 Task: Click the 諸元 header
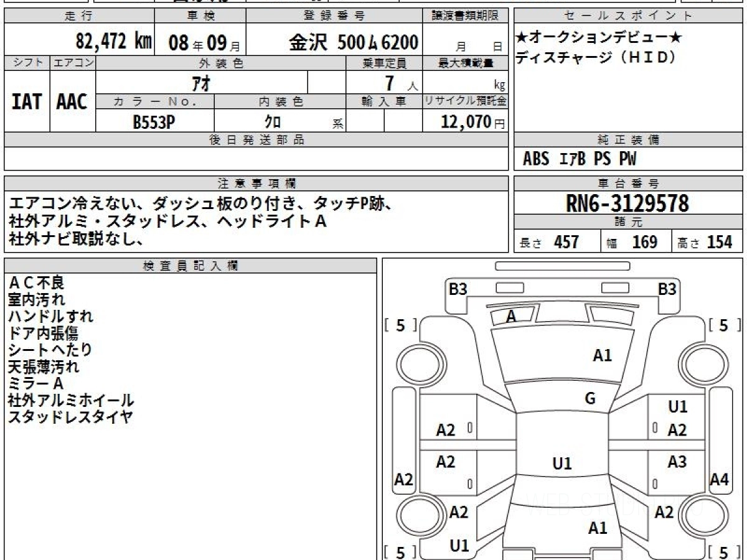pyautogui.click(x=629, y=222)
